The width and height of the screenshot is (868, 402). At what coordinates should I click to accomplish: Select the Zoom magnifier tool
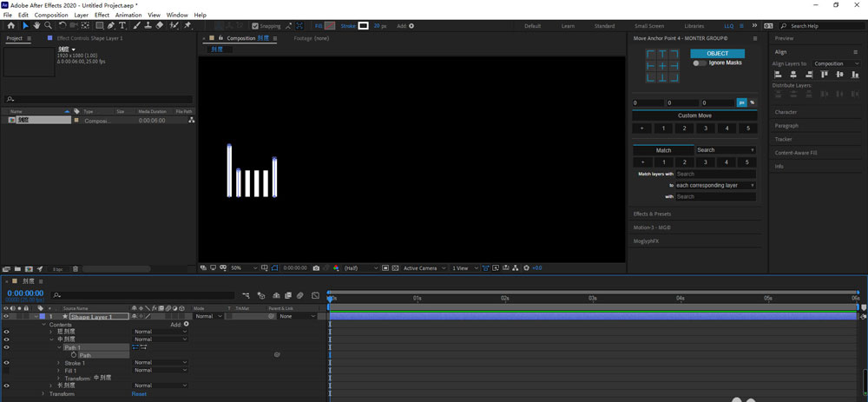(x=48, y=26)
